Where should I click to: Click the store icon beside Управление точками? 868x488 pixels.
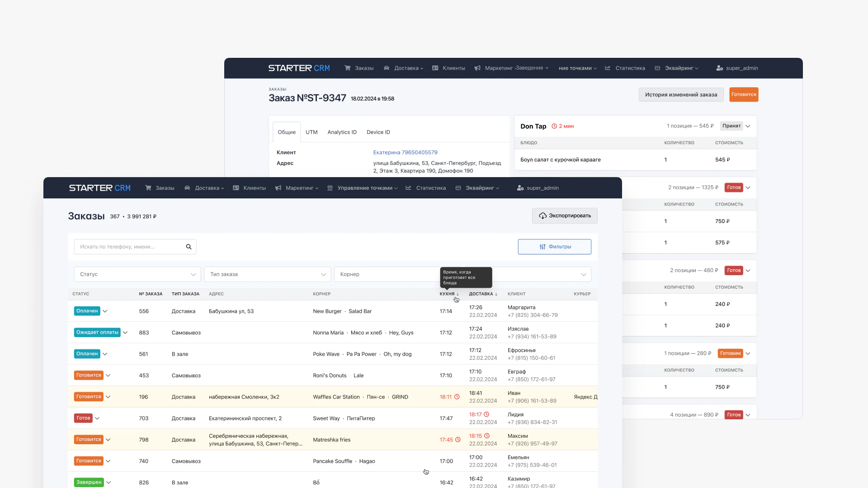pyautogui.click(x=330, y=188)
